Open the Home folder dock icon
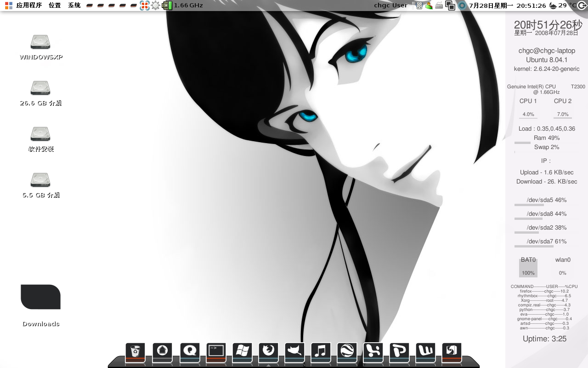Screen dimensions: 588x368 point(162,352)
